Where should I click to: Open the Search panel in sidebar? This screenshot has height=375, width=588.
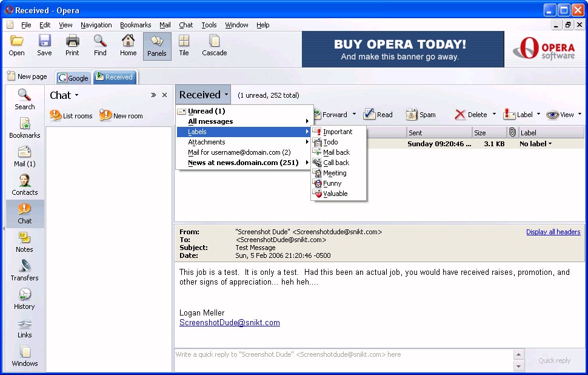(24, 100)
